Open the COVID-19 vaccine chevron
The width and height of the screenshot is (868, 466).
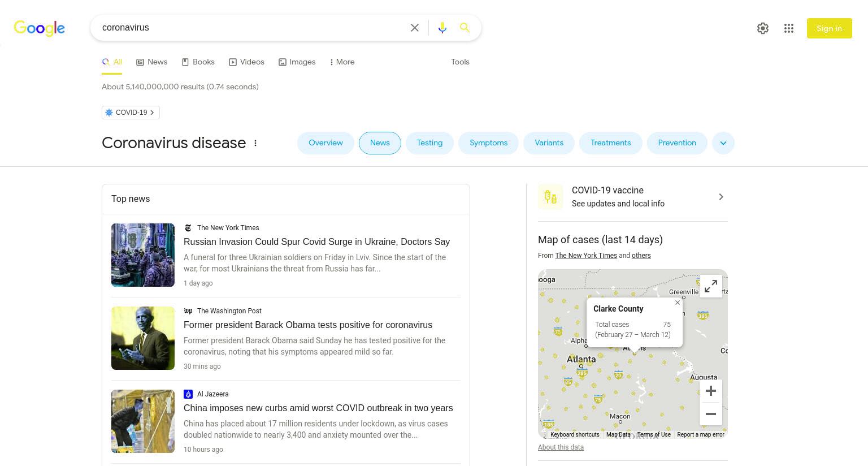coord(721,197)
